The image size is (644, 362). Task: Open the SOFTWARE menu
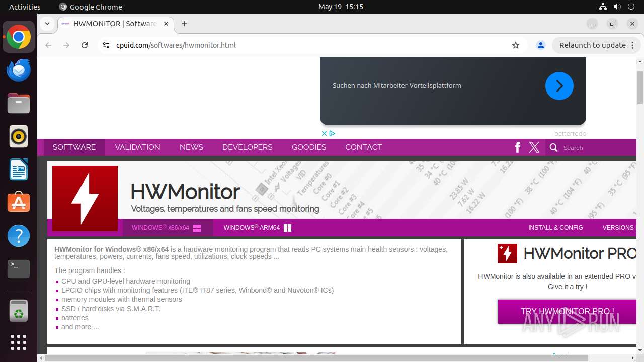[74, 147]
